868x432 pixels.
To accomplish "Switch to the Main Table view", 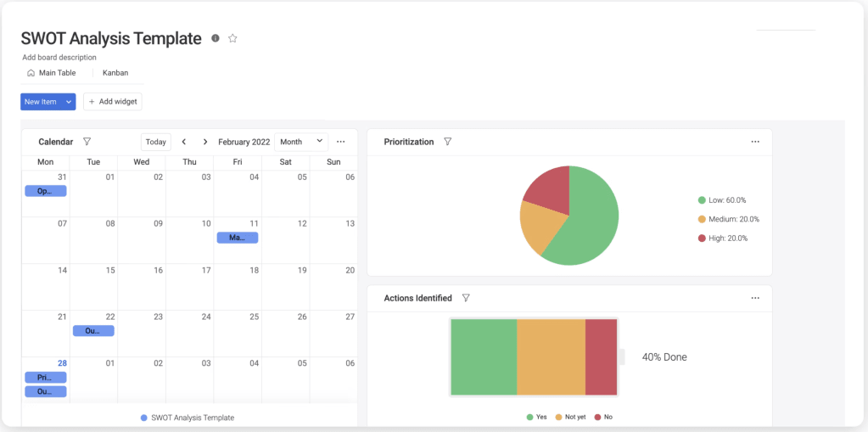I will click(52, 72).
